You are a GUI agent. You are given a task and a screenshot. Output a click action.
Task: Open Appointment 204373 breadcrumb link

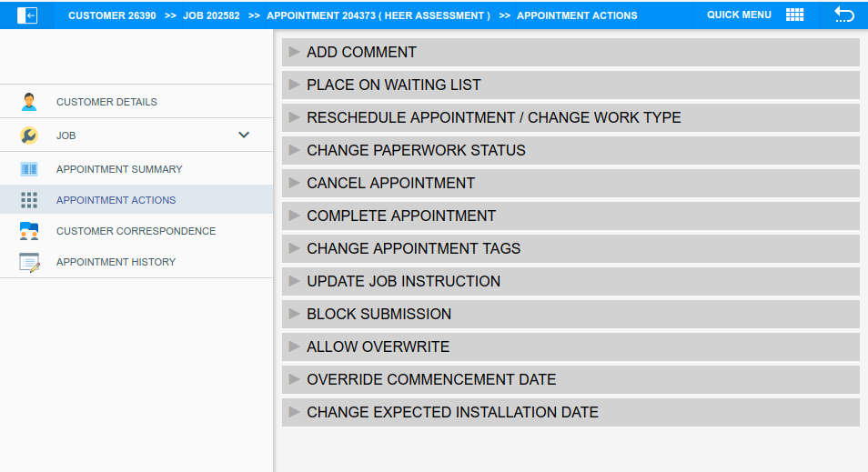pyautogui.click(x=378, y=15)
